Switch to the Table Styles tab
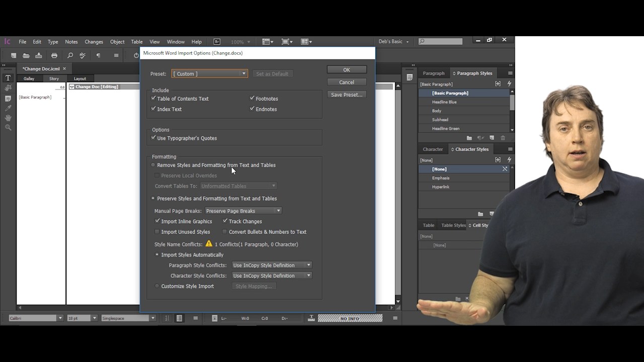This screenshot has height=362, width=644. (453, 225)
